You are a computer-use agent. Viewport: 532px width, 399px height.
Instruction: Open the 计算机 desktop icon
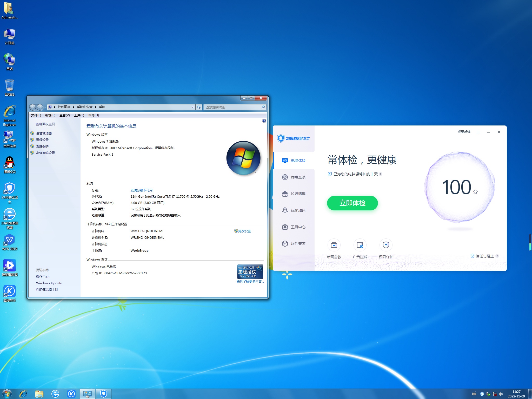(10, 37)
